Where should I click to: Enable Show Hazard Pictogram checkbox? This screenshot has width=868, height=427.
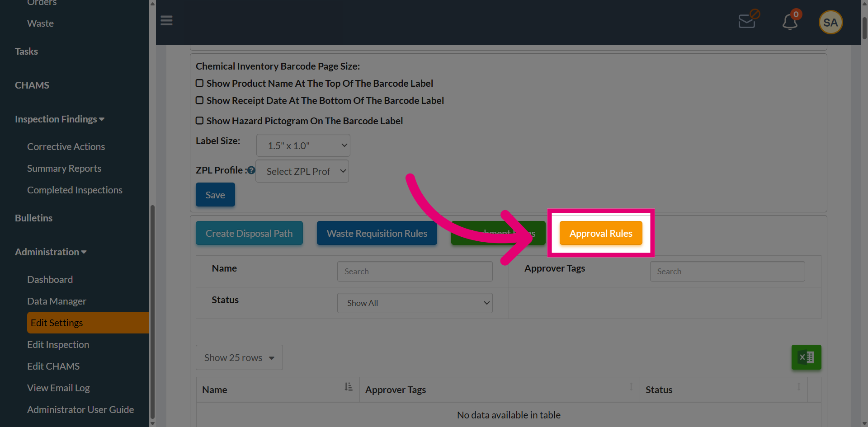click(199, 121)
